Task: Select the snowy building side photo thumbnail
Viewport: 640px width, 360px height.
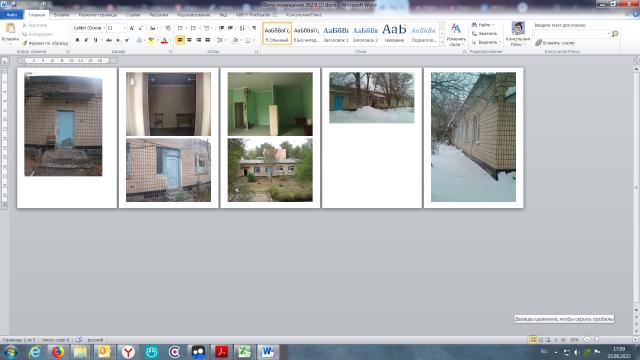Action: pos(473,137)
